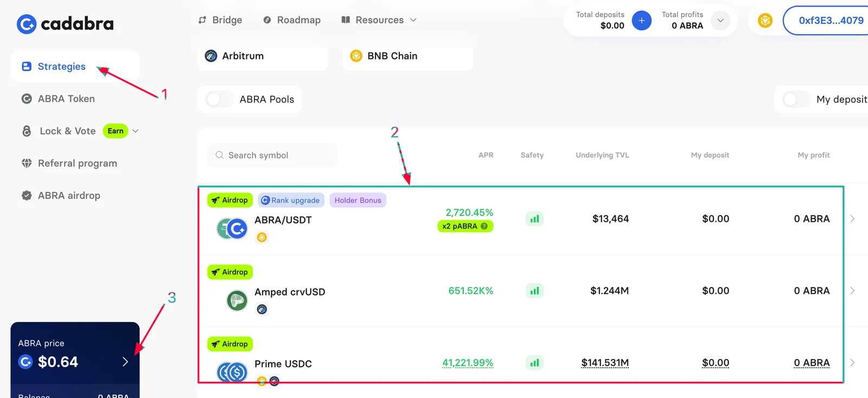Screen dimensions: 868x398
Task: Click the cadabra logo icon
Action: [x=26, y=24]
